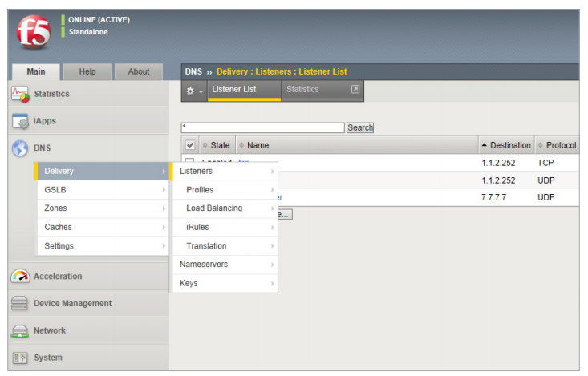Click the F5 logo
588x376 pixels.
34,31
